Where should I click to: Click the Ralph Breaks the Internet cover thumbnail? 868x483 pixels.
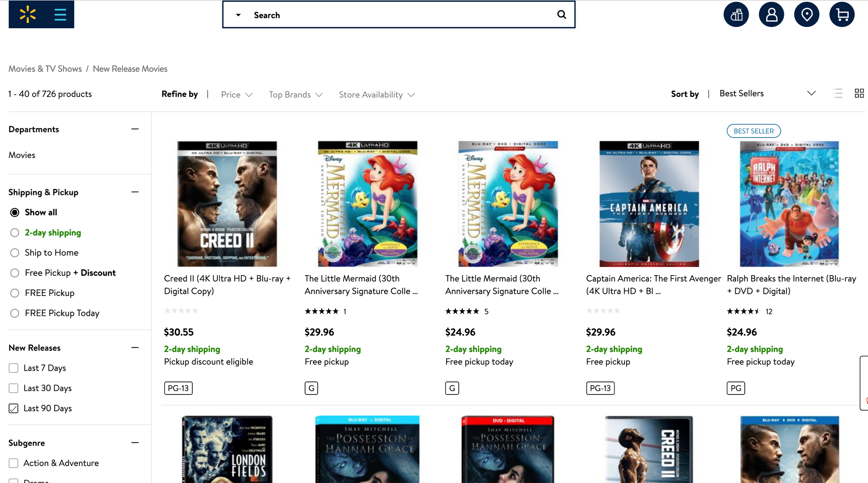(789, 203)
